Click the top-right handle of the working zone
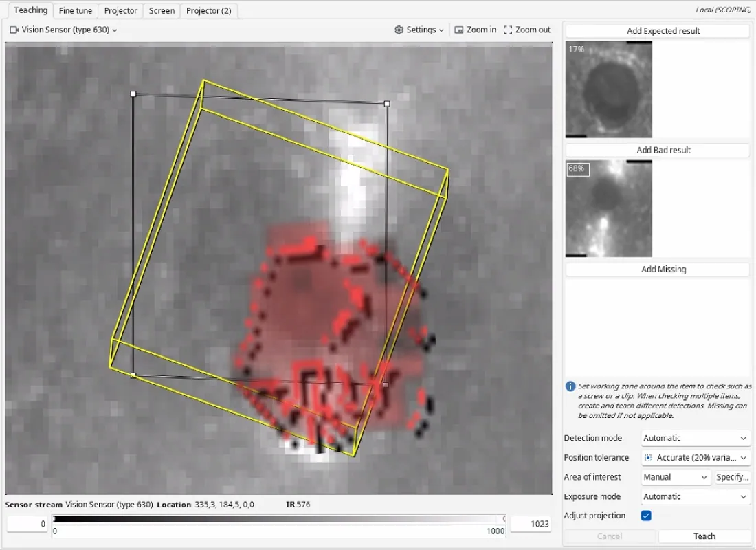756x550 pixels. coord(387,104)
